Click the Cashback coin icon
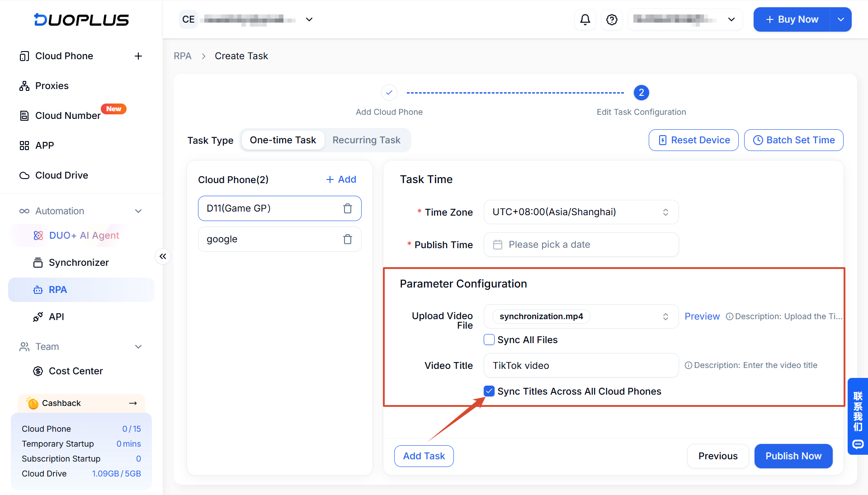868x495 pixels. point(33,403)
